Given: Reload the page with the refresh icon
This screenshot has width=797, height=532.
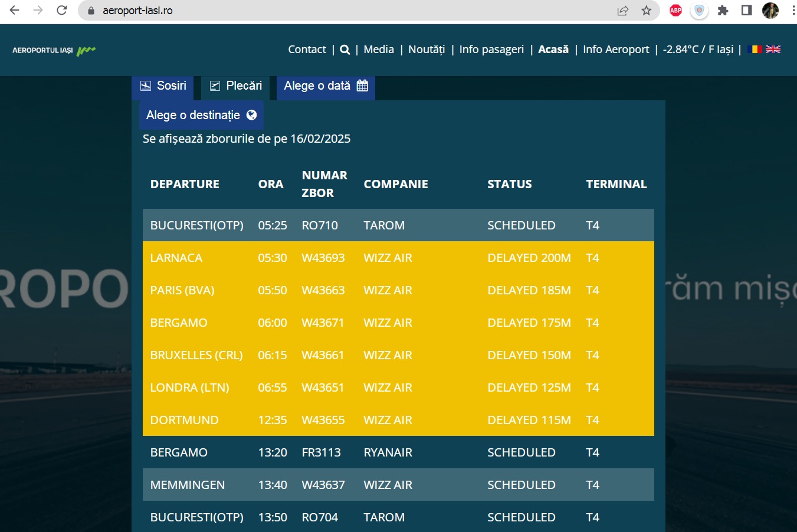Looking at the screenshot, I should coord(62,11).
